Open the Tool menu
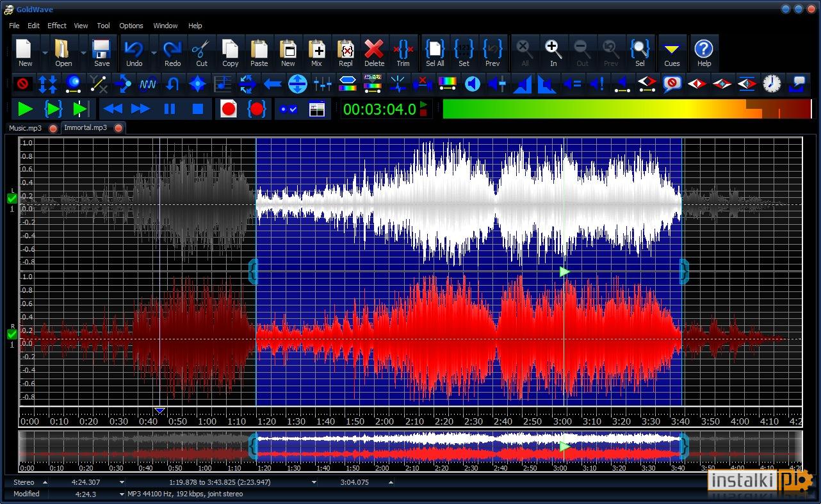 tap(103, 26)
